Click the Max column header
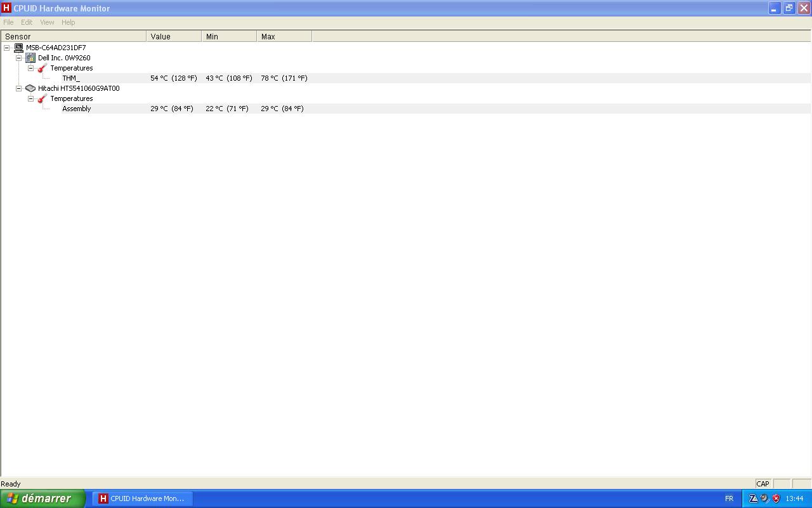 point(284,36)
